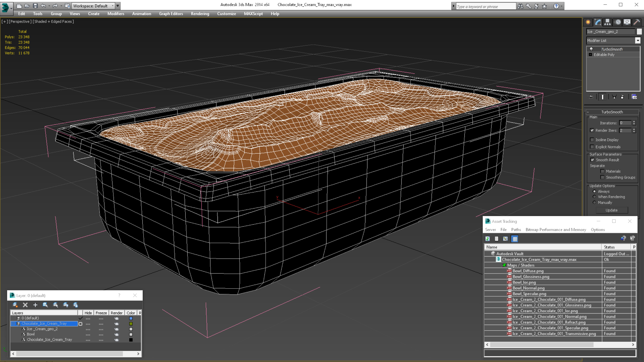Image resolution: width=644 pixels, height=362 pixels.
Task: Open the Modify command panel tab
Action: [x=598, y=22]
